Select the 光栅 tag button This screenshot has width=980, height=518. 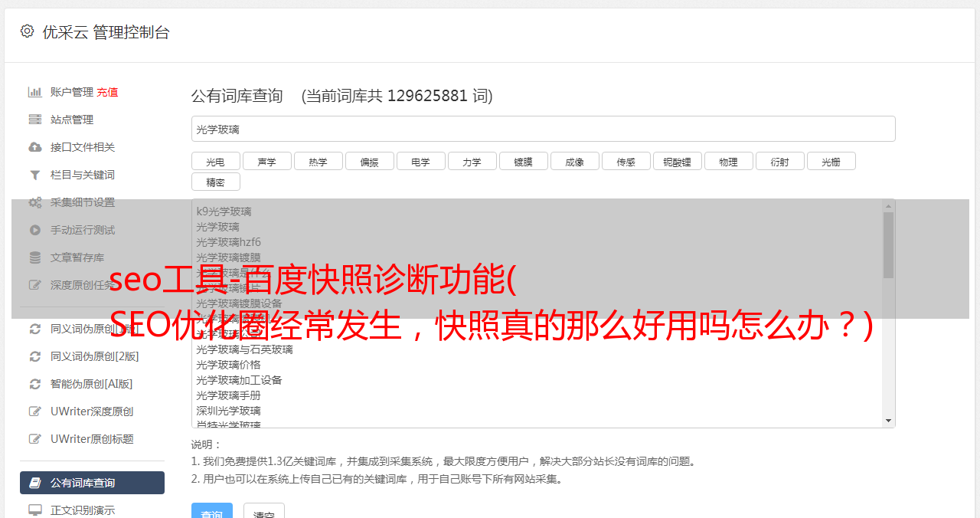[831, 161]
